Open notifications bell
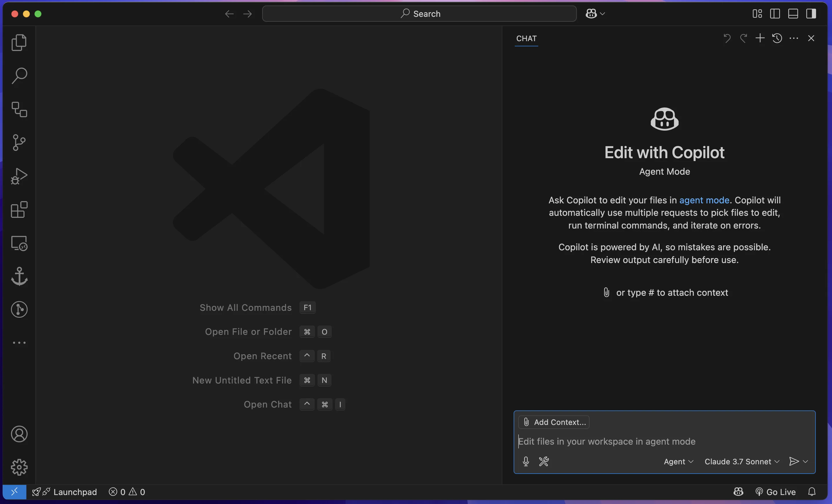The width and height of the screenshot is (832, 504). click(812, 492)
